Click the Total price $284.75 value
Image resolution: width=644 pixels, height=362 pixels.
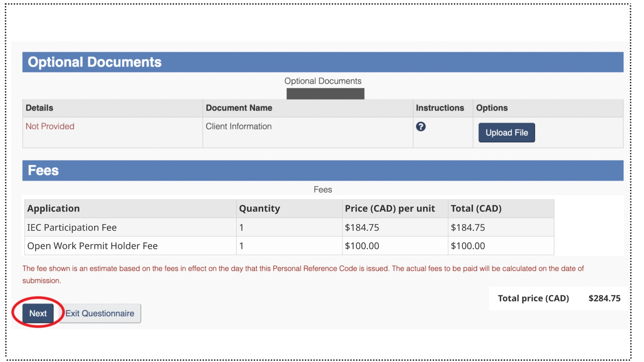coord(604,298)
